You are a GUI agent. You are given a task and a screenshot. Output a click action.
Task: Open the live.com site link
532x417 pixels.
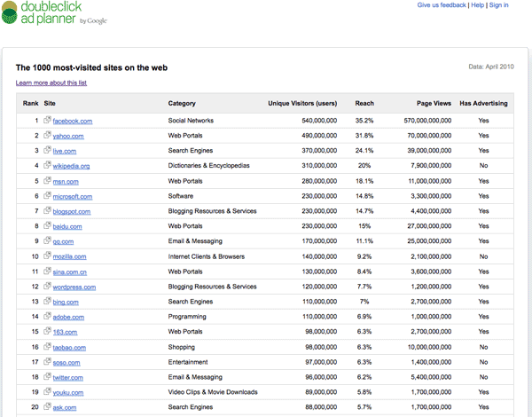[65, 151]
